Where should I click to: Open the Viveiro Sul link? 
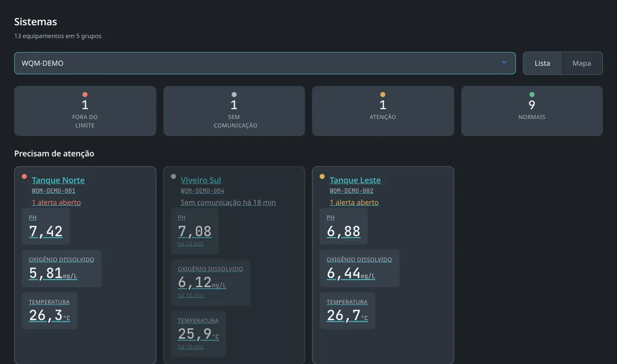[x=201, y=180]
